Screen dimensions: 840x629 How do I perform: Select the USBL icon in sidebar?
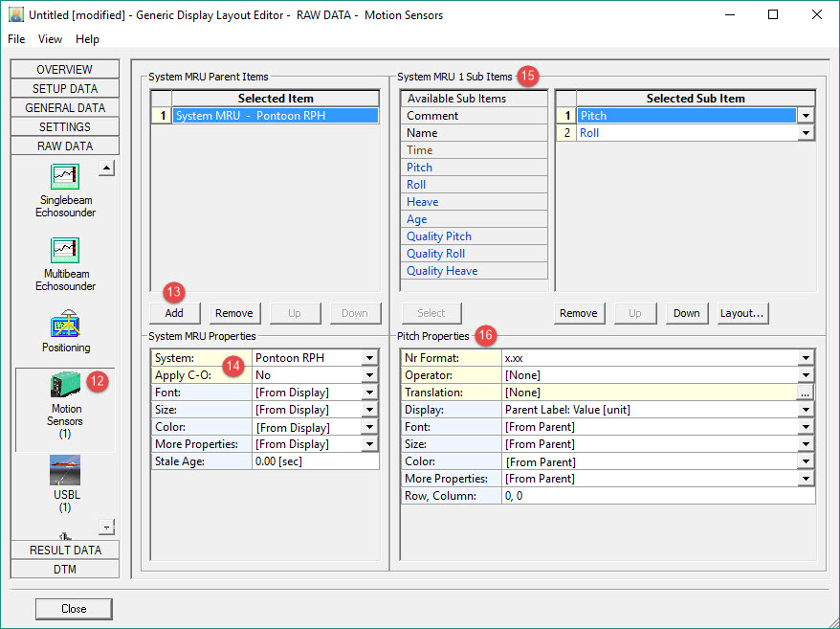pos(65,470)
